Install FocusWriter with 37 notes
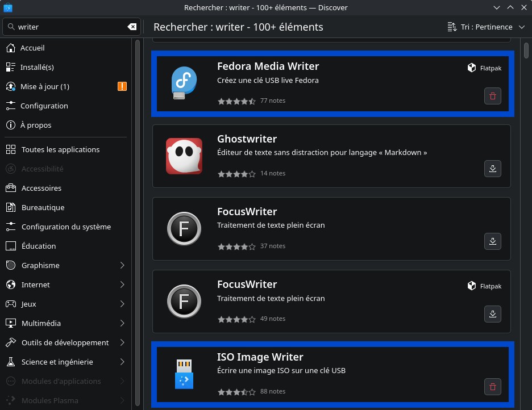The height and width of the screenshot is (410, 532). click(493, 241)
